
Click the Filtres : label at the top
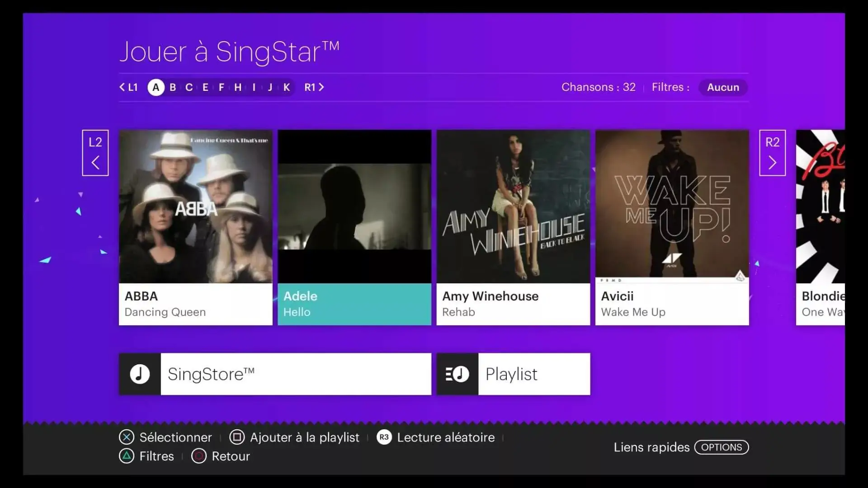671,87
